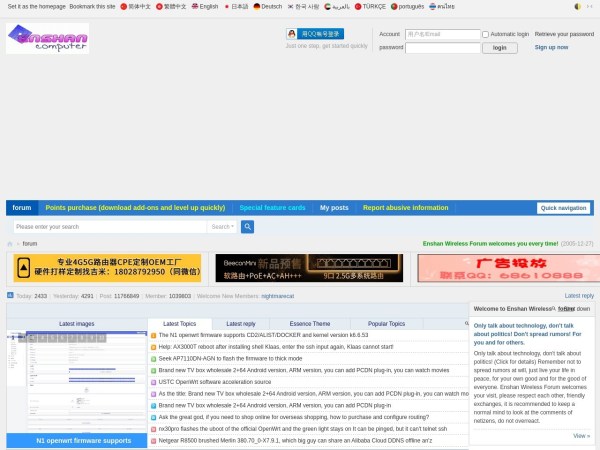Click the home icon in breadcrumb
The width and height of the screenshot is (600, 450).
coord(11,243)
